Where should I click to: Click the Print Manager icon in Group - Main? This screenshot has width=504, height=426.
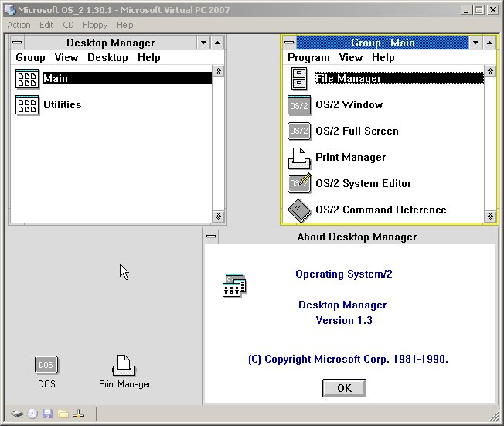(299, 158)
